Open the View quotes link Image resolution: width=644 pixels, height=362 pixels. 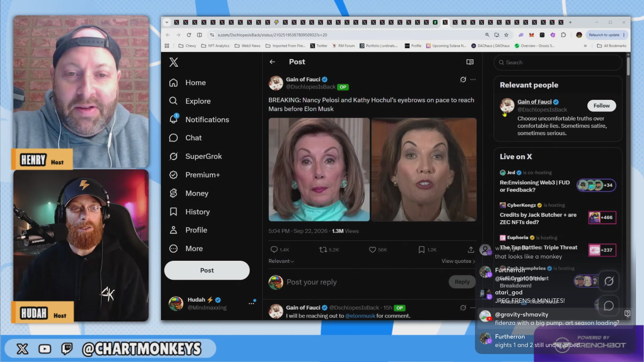point(458,261)
